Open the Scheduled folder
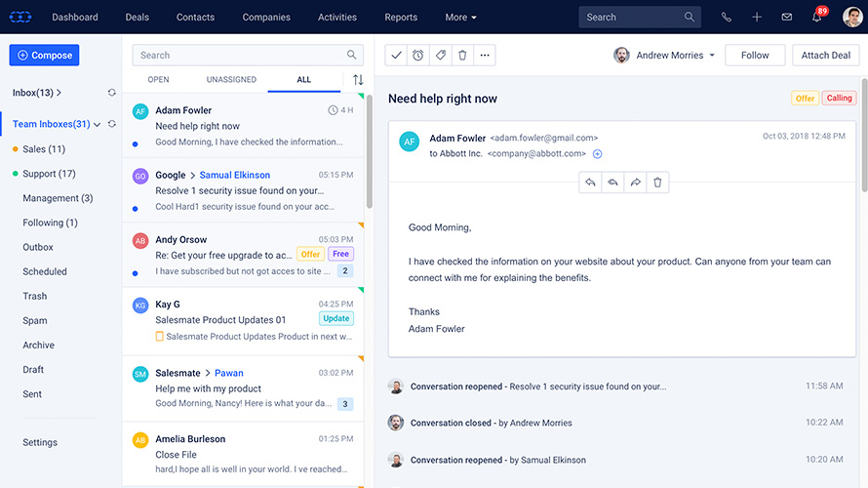 44,271
